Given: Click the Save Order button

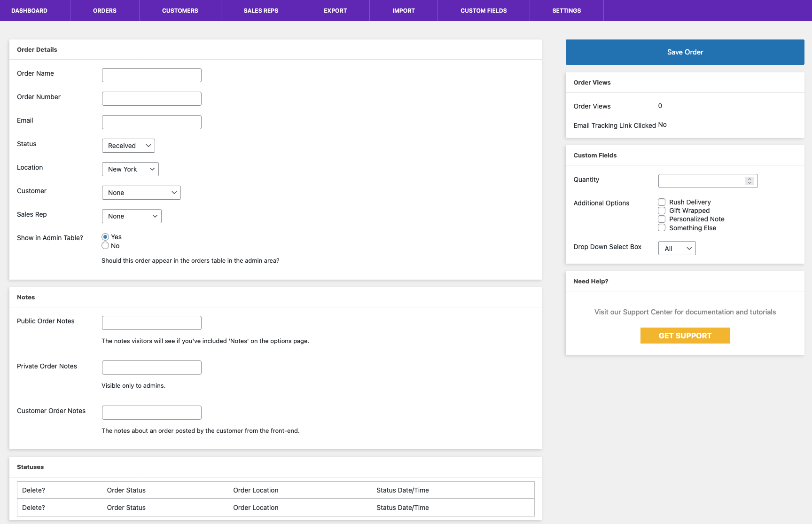Looking at the screenshot, I should [685, 52].
